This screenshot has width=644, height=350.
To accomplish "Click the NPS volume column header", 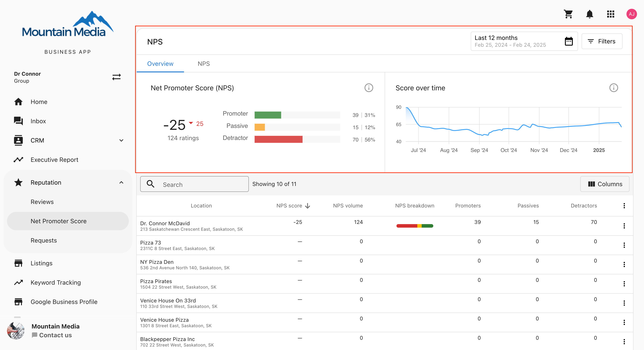I will click(348, 206).
